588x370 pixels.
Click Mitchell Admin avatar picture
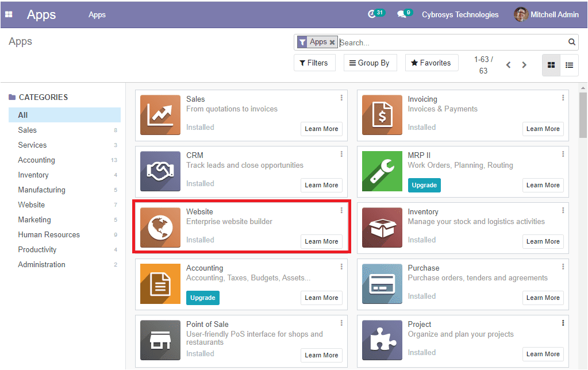click(x=521, y=14)
